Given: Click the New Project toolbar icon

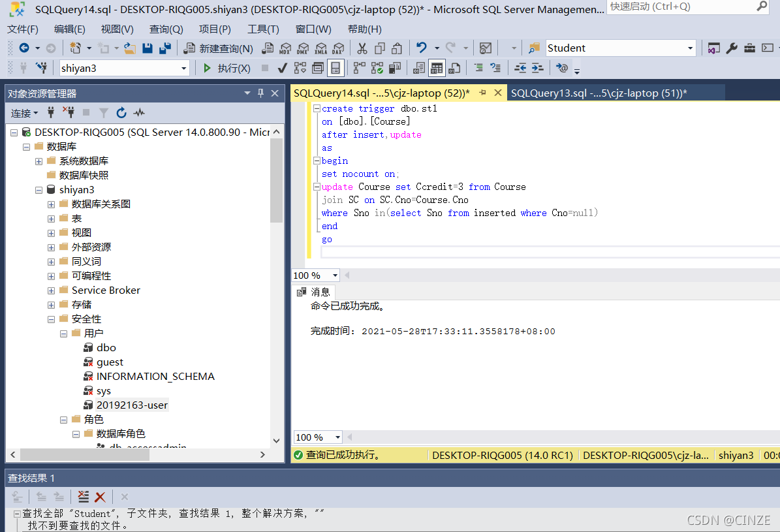Looking at the screenshot, I should (75, 48).
